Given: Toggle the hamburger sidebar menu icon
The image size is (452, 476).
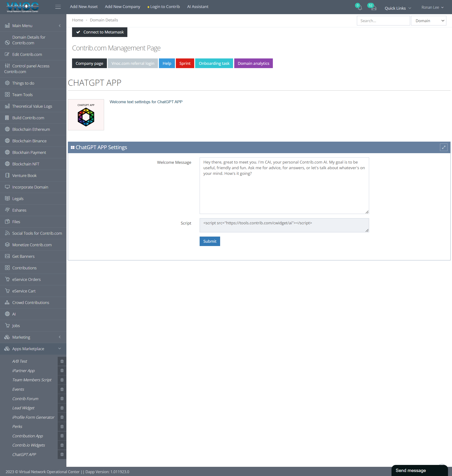Looking at the screenshot, I should [58, 7].
